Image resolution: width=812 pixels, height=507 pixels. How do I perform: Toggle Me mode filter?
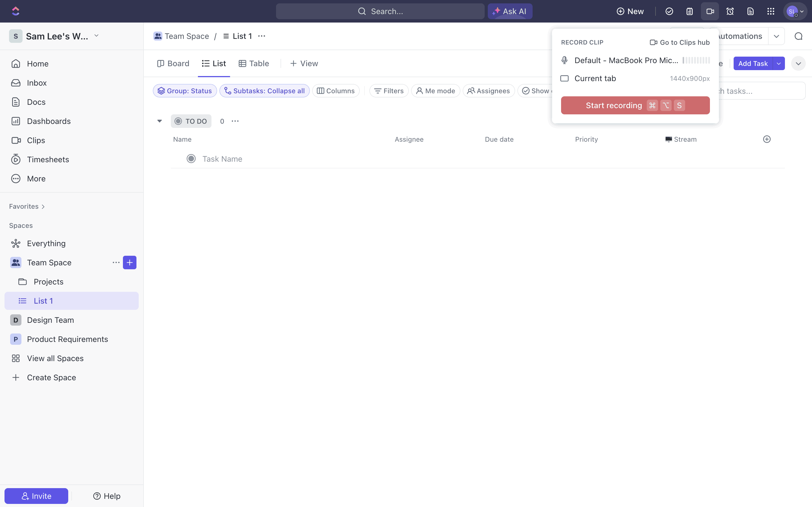click(x=436, y=91)
